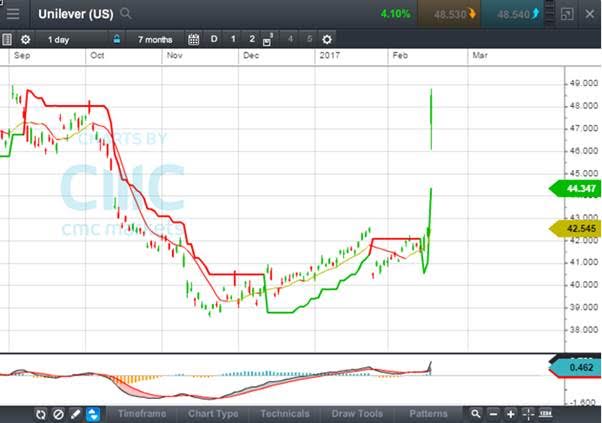
Task: Zoom out with the minus button
Action: [x=493, y=414]
